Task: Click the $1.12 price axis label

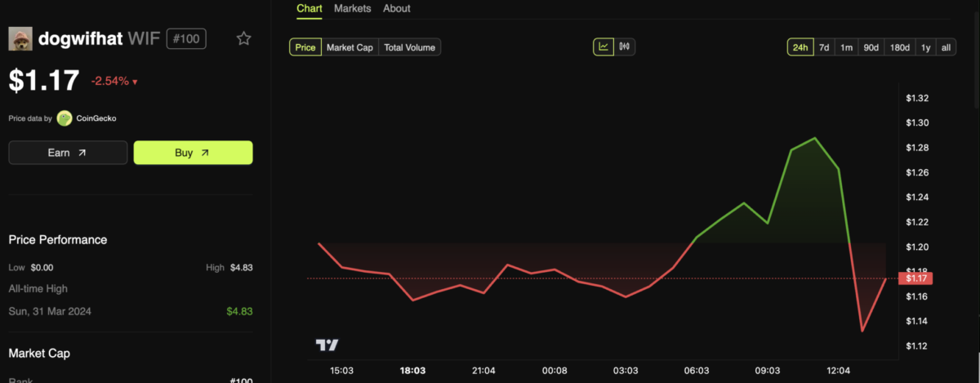Action: [918, 346]
